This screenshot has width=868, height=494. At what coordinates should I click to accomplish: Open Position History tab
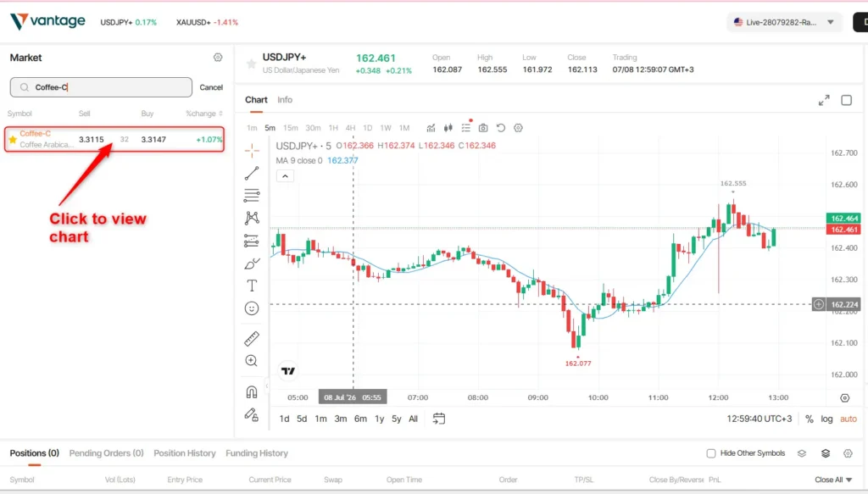[x=184, y=453]
